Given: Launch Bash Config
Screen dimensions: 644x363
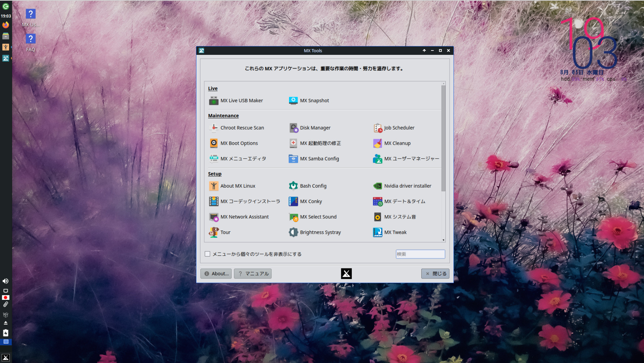Looking at the screenshot, I should pyautogui.click(x=308, y=186).
